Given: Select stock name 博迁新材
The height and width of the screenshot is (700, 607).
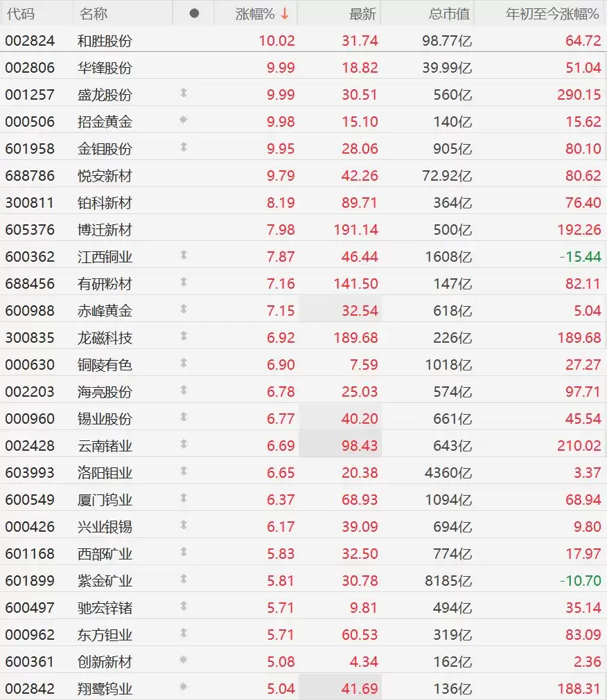Looking at the screenshot, I should pyautogui.click(x=105, y=230).
